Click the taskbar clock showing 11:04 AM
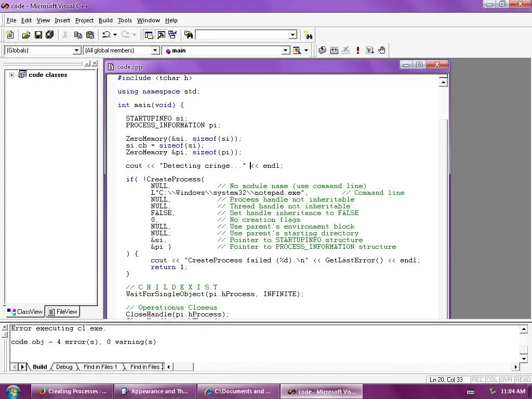532x399 pixels. pos(513,391)
